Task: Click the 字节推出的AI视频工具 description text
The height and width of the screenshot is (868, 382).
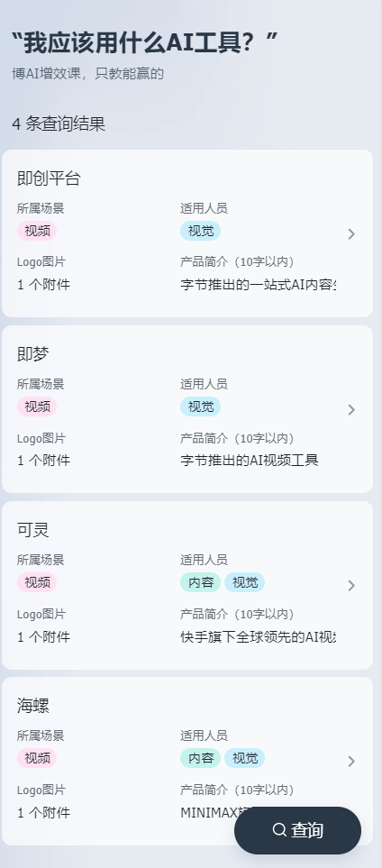Action: pyautogui.click(x=250, y=460)
